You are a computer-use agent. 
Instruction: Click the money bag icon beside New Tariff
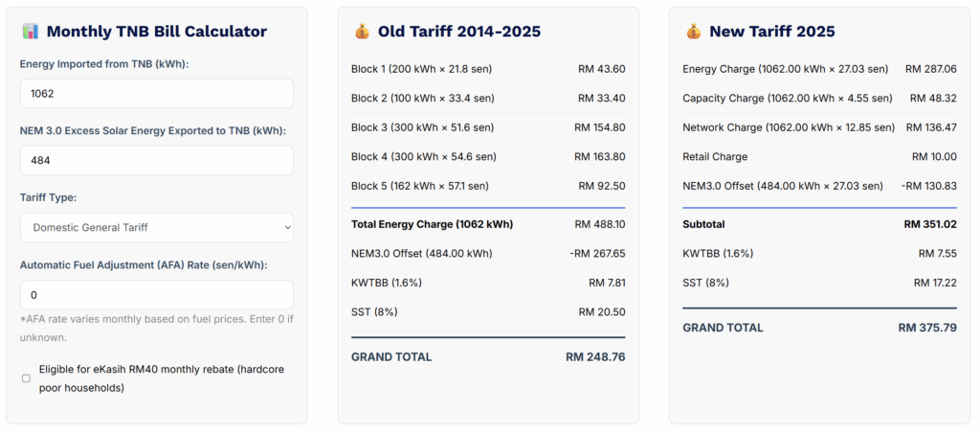click(693, 32)
